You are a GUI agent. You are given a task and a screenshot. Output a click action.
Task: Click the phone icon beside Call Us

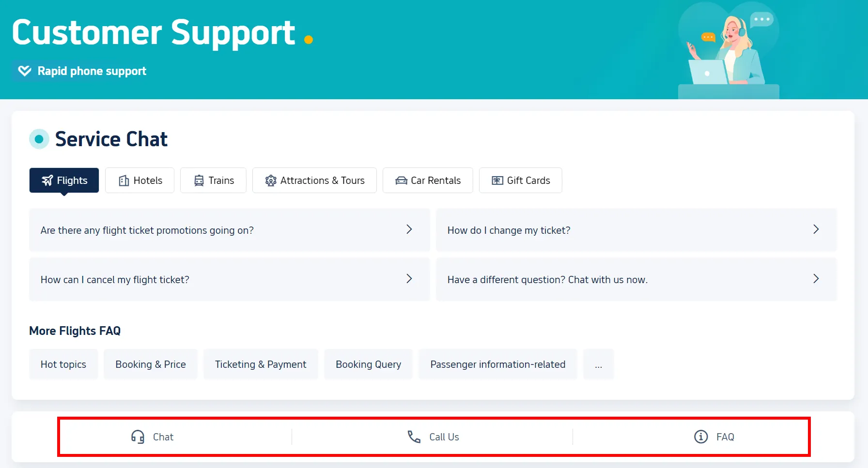(x=414, y=437)
